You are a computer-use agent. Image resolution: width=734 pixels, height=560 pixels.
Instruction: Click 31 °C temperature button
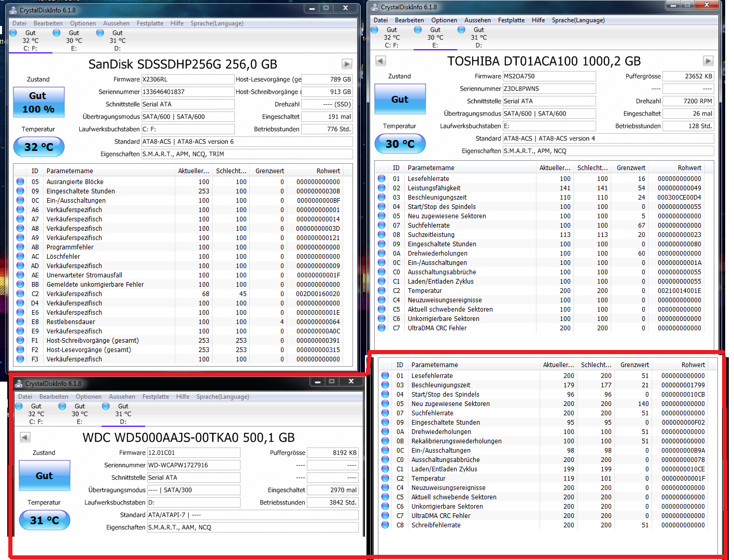click(45, 520)
